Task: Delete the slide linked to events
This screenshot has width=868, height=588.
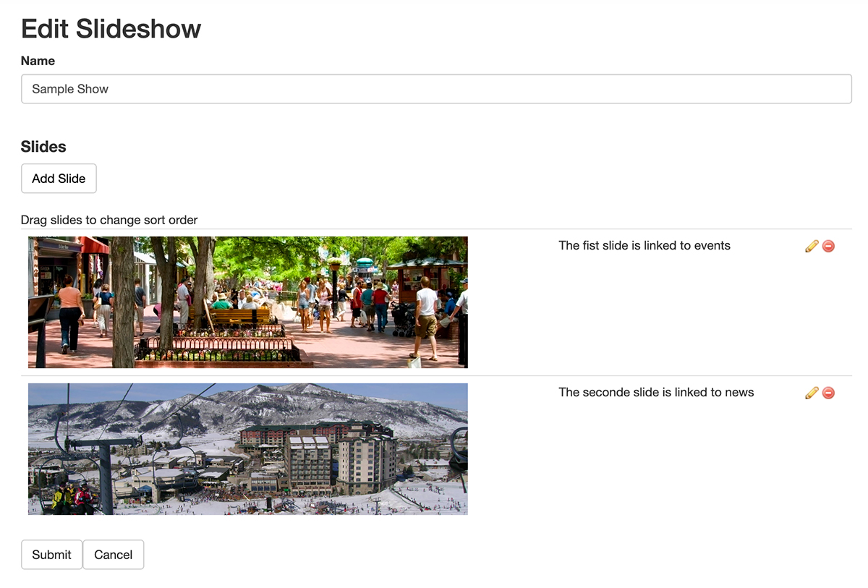Action: [x=829, y=246]
